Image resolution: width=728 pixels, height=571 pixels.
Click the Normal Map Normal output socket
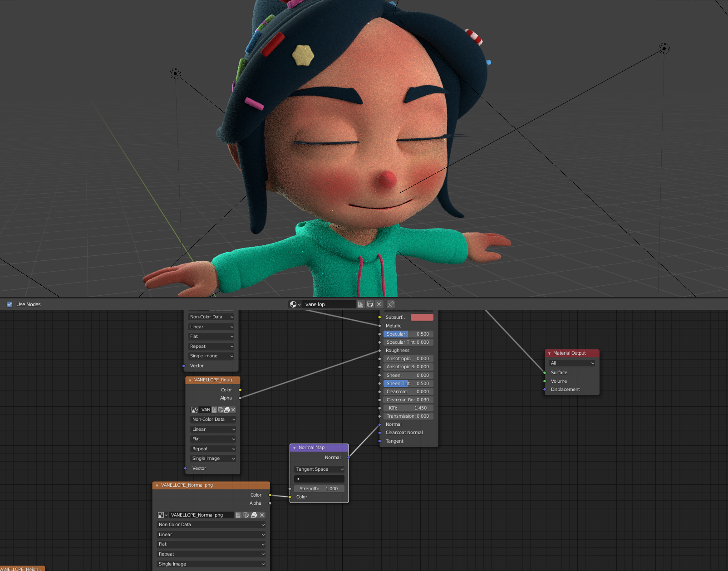[349, 458]
